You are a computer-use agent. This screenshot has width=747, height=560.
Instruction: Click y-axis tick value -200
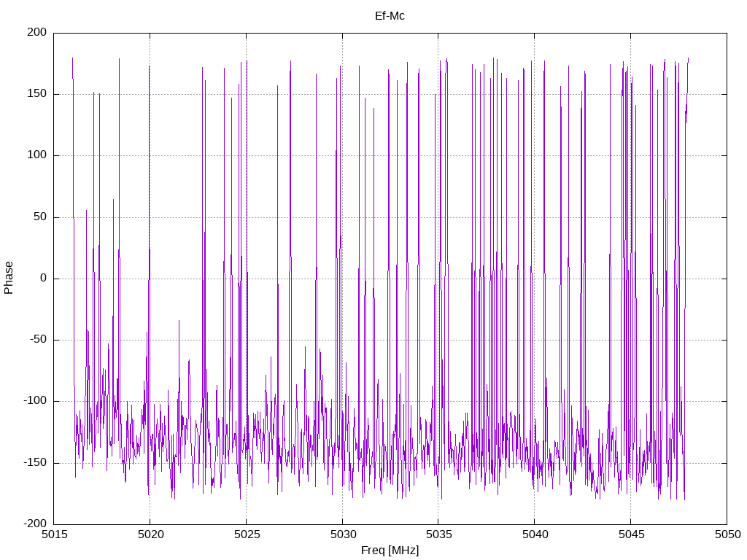pyautogui.click(x=35, y=524)
